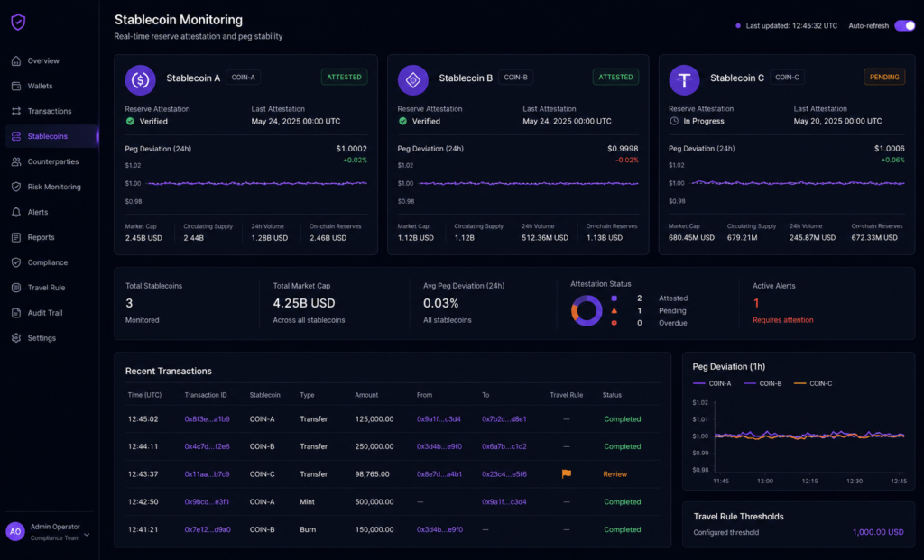Click the Review status in transactions

tap(614, 474)
